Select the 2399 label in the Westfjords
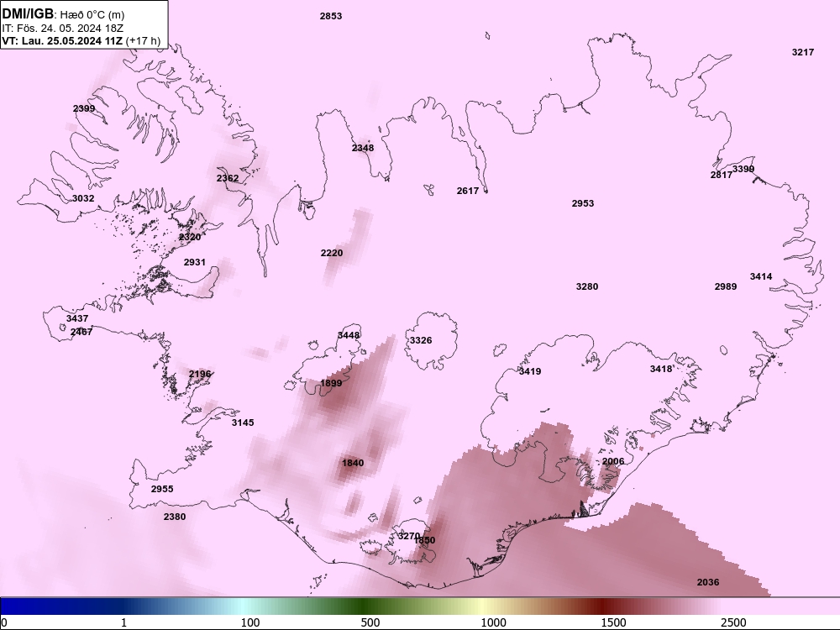This screenshot has width=840, height=630. (x=83, y=108)
